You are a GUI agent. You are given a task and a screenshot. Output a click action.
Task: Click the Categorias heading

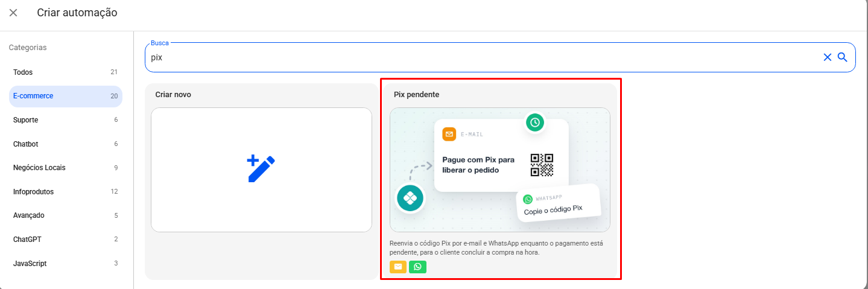coord(28,48)
